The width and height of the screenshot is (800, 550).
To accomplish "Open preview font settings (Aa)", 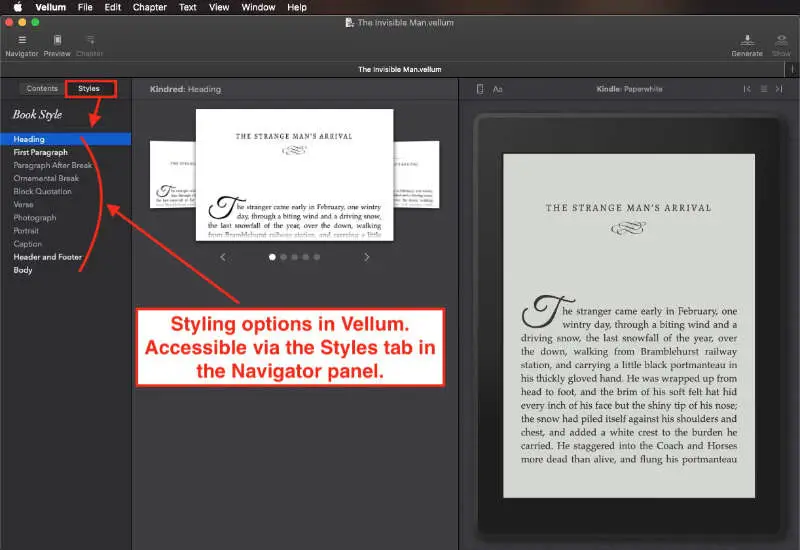I will coord(497,89).
